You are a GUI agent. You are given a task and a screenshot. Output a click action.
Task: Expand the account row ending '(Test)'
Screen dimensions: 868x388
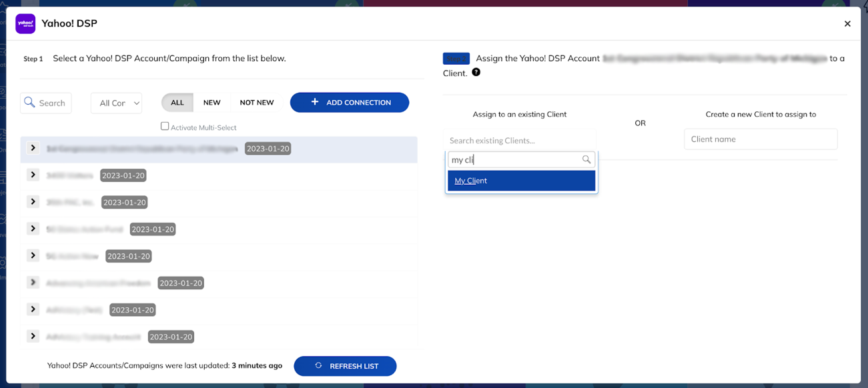[x=33, y=309]
